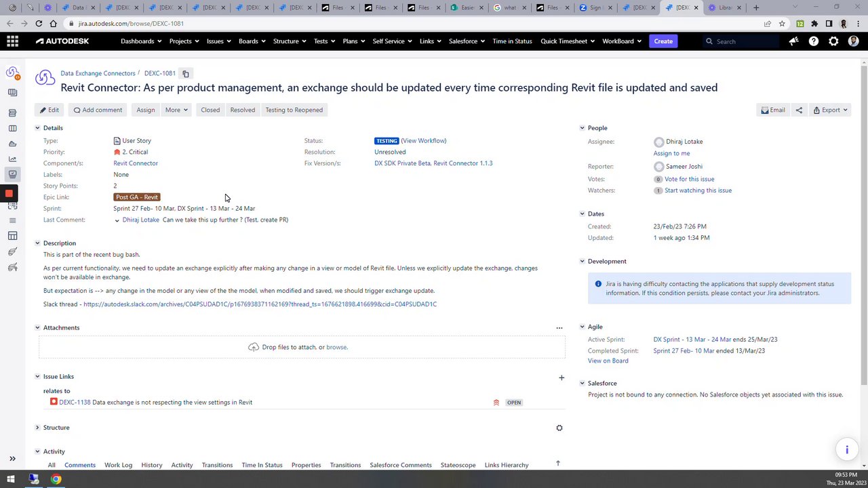Click the floating info button
Viewport: 868px width, 488px height.
point(847,449)
